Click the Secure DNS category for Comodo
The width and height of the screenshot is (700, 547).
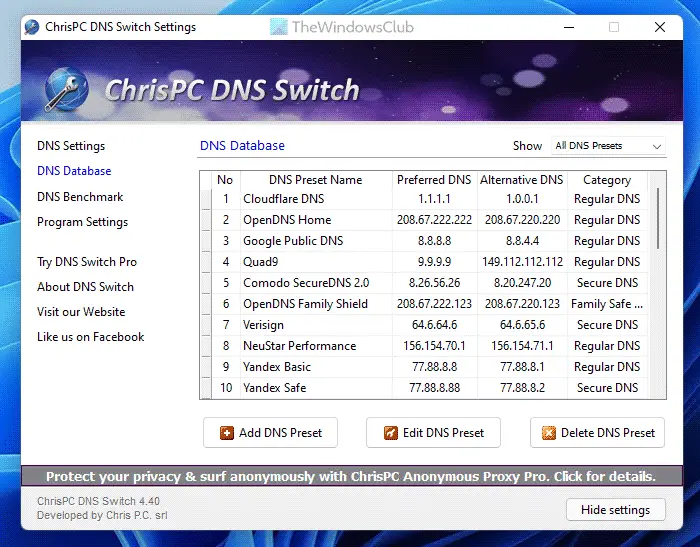pos(607,283)
